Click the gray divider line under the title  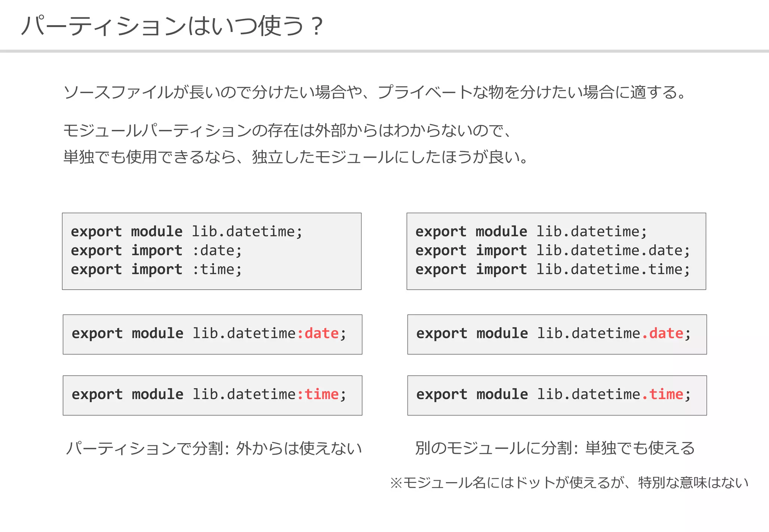(384, 51)
